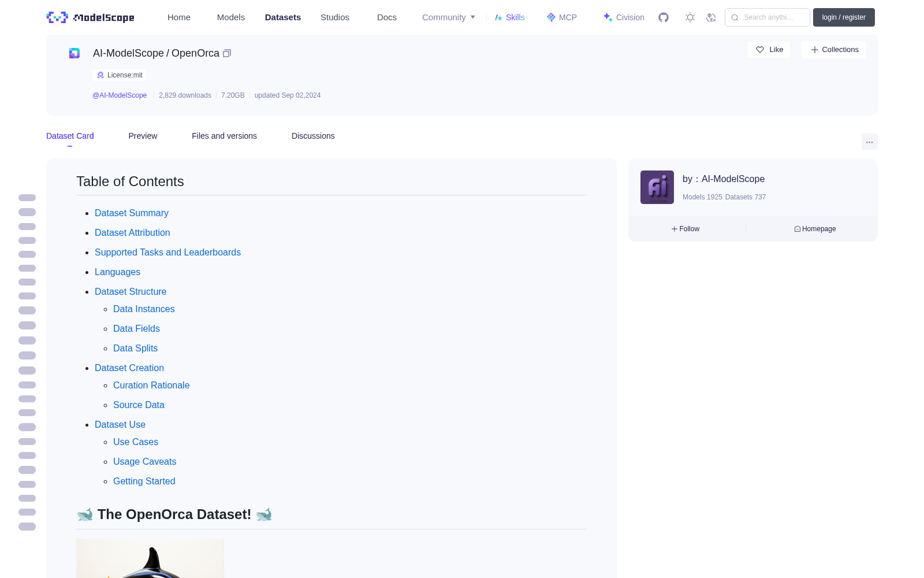The height and width of the screenshot is (578, 924).
Task: Expand the Community dropdown menu
Action: [x=449, y=17]
